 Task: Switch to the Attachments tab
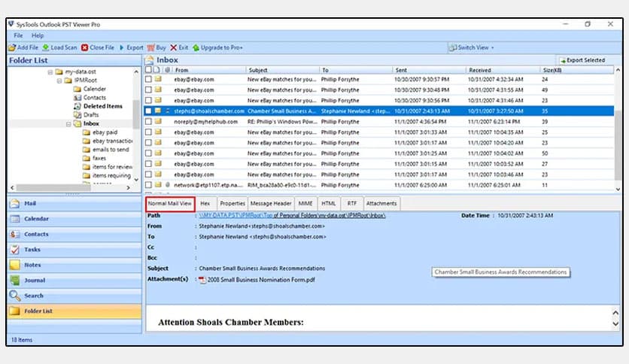click(x=381, y=204)
